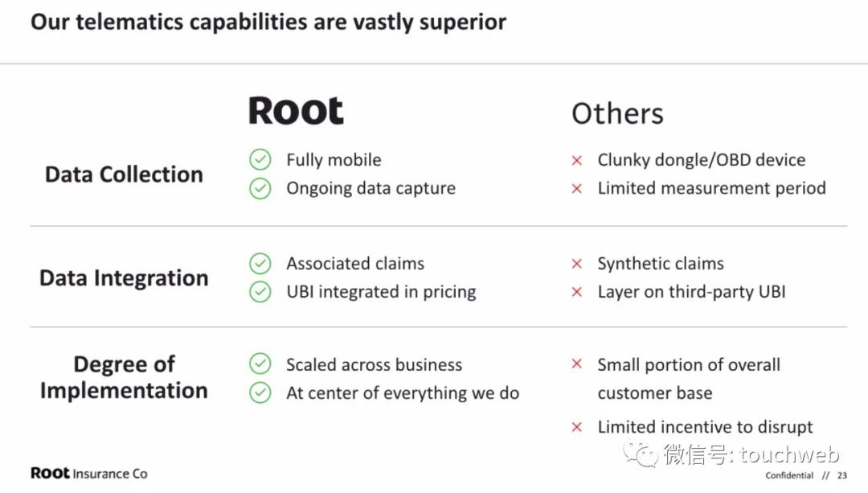Click the checkmark by UBI integrated in pricing
The height and width of the screenshot is (493, 868).
(x=260, y=291)
